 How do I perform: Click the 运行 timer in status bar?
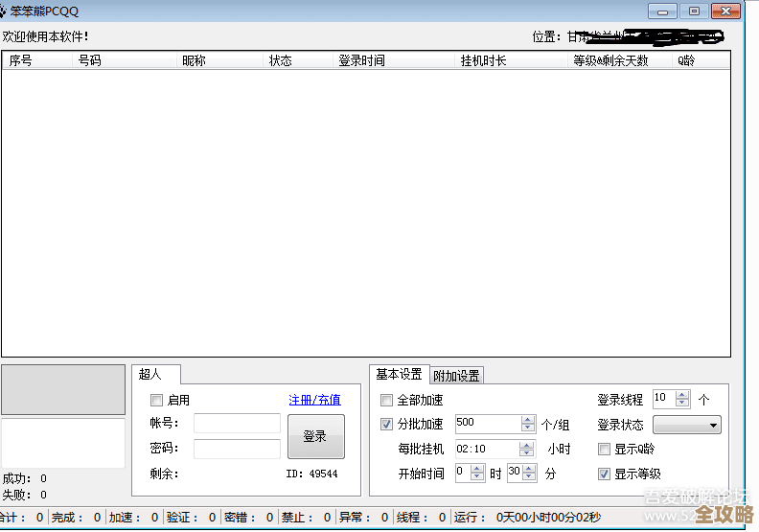[x=528, y=518]
